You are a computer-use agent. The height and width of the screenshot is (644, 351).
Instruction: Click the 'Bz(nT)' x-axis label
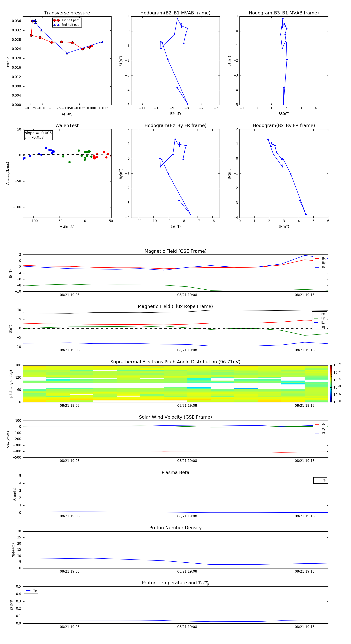[x=175, y=227]
